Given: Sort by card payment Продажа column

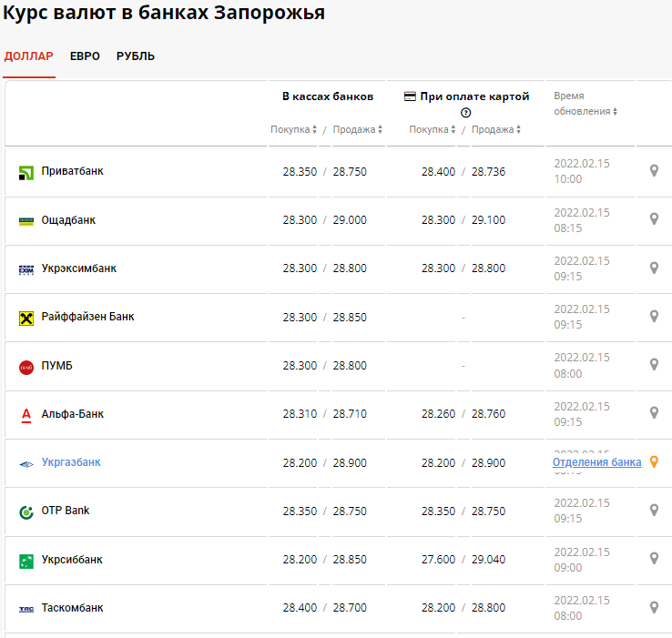Looking at the screenshot, I should 496,129.
